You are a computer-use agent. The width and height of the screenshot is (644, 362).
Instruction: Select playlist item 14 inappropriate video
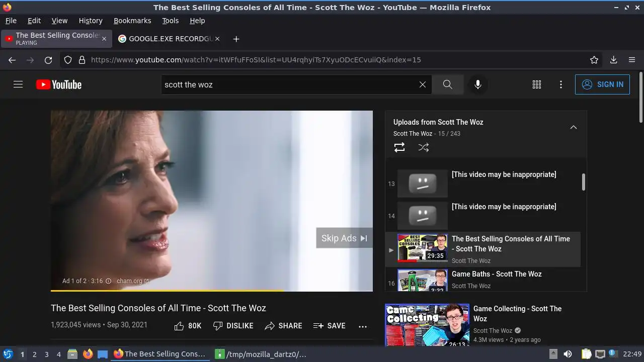pos(483,216)
